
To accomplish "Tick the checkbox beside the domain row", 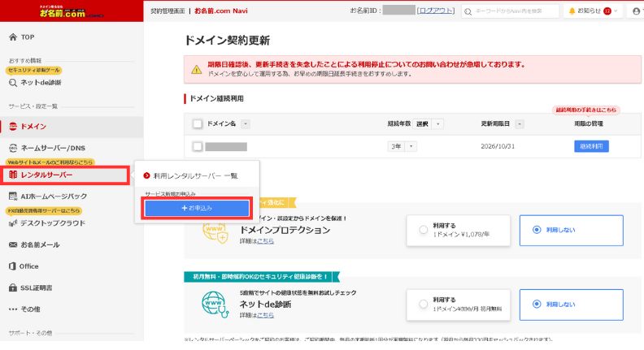I will click(197, 147).
